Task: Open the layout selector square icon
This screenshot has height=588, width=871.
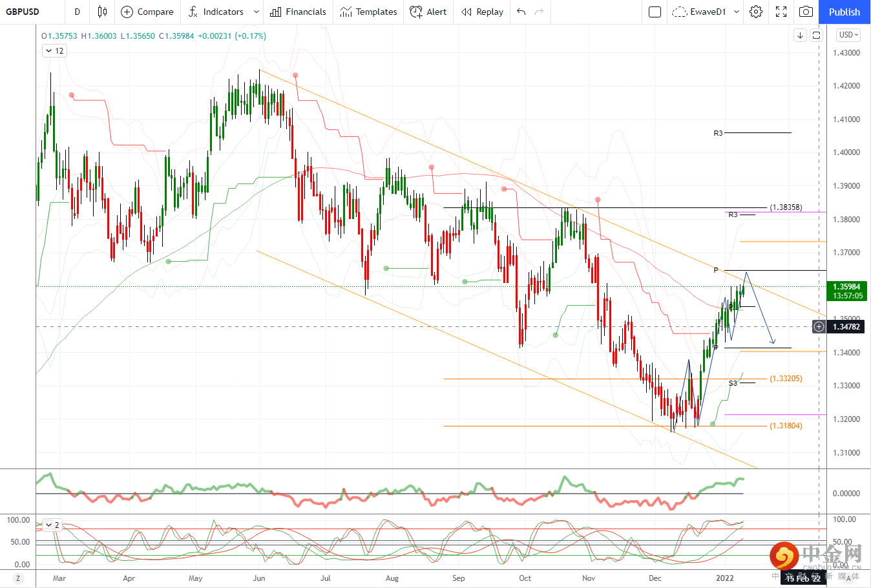Action: coord(655,12)
